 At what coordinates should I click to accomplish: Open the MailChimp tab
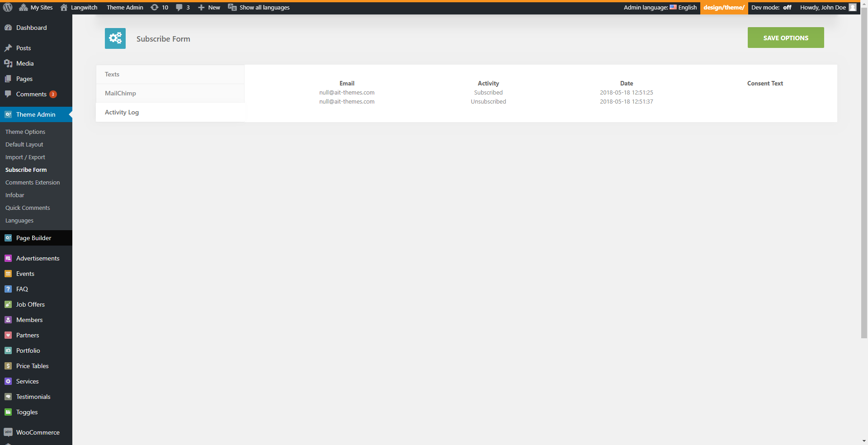(170, 93)
